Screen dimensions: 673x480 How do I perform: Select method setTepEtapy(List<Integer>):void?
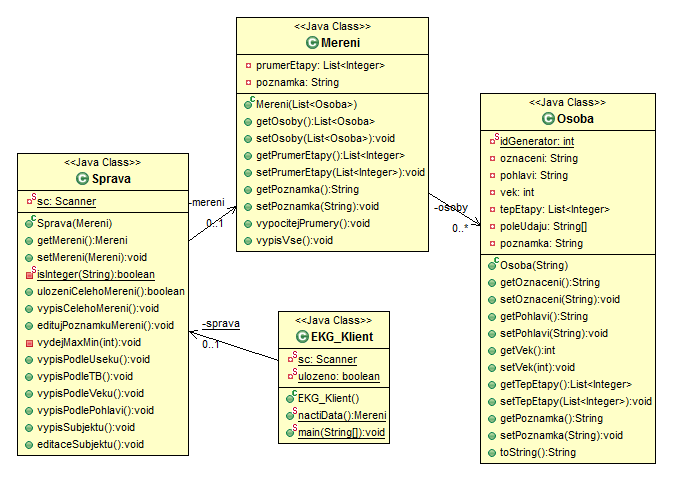[576, 401]
